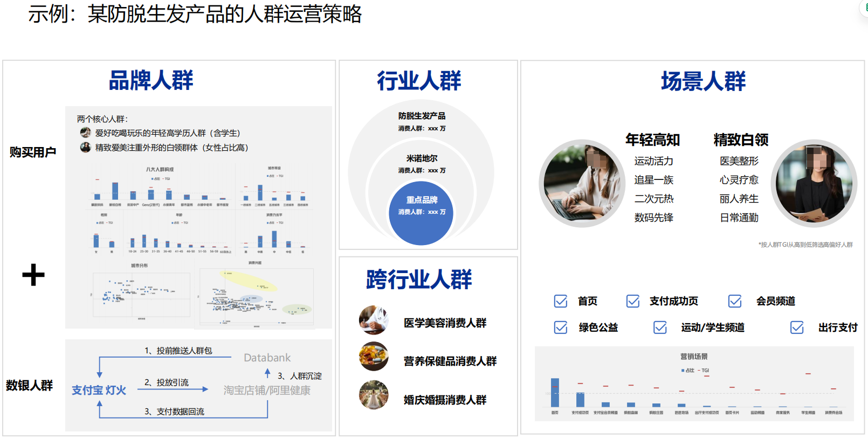Click the gray Databank text

[267, 358]
